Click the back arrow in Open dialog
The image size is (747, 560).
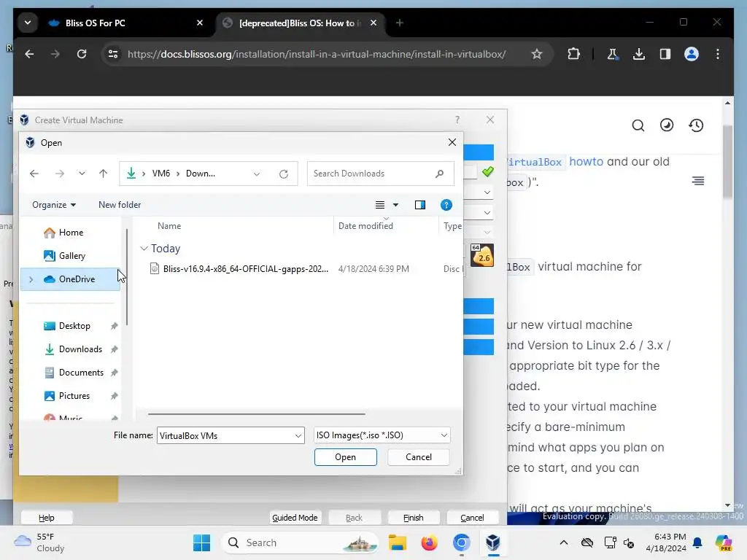(x=34, y=174)
